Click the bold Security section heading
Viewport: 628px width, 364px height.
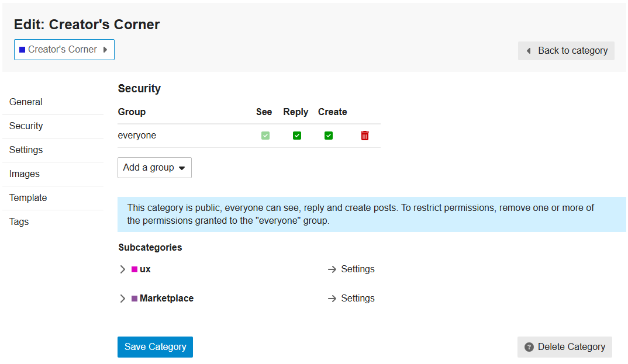click(x=139, y=88)
